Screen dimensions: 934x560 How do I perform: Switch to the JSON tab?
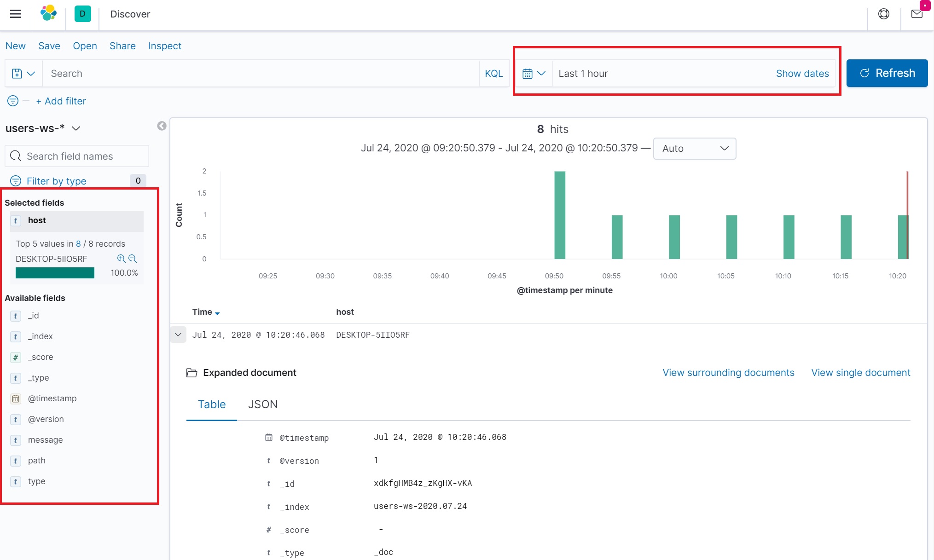pyautogui.click(x=262, y=404)
